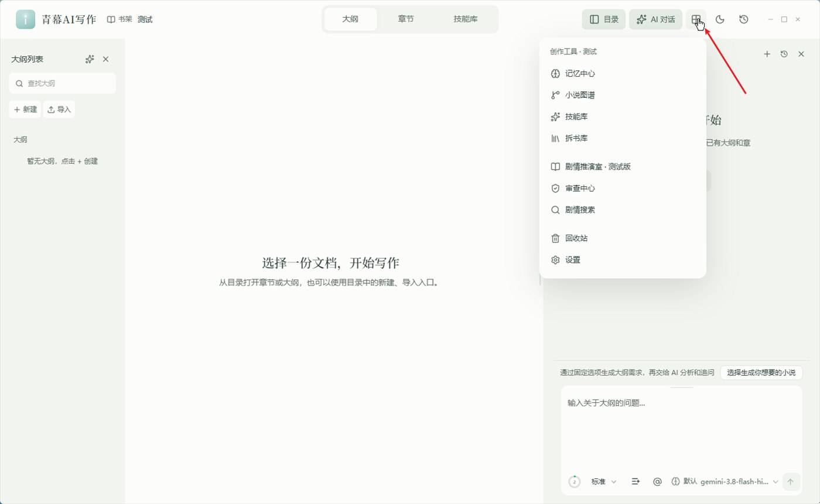Click the creation tools grid icon
Image resolution: width=820 pixels, height=504 pixels.
[x=696, y=19]
